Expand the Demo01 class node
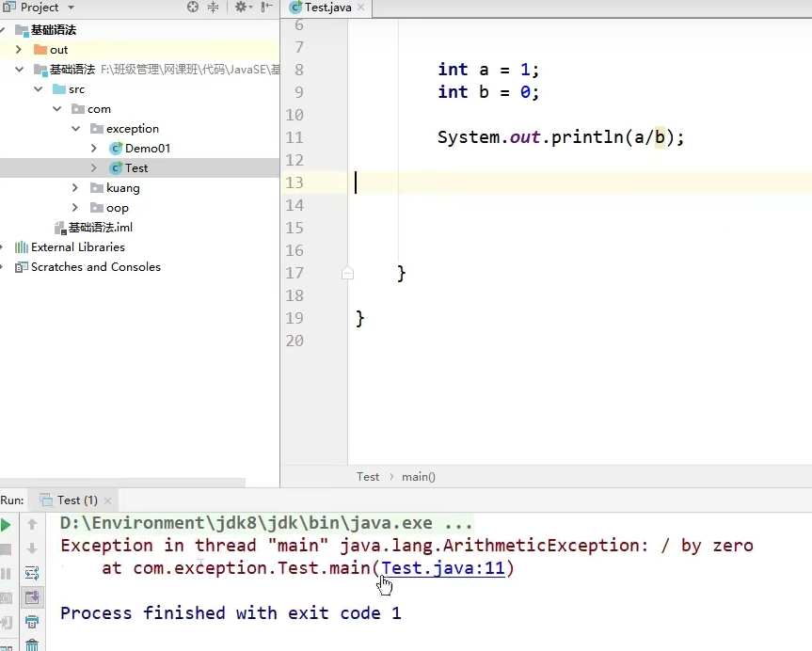 coord(94,148)
